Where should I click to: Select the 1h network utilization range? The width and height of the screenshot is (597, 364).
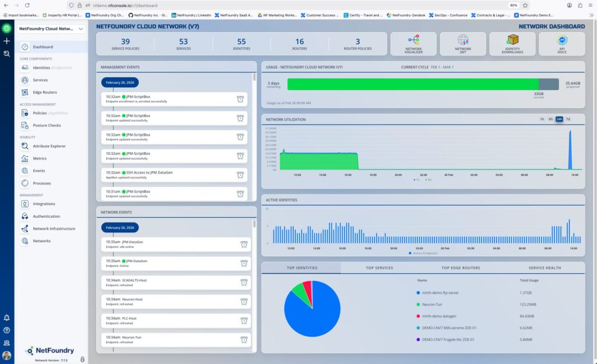pyautogui.click(x=540, y=118)
